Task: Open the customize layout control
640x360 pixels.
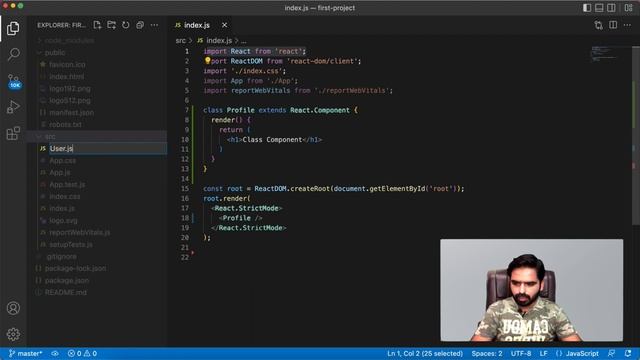Action: [x=629, y=8]
